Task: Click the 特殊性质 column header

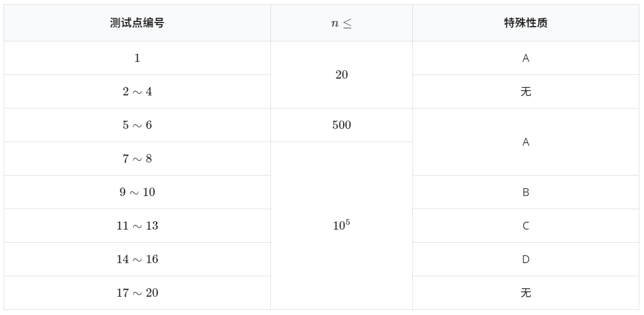Action: (x=526, y=24)
